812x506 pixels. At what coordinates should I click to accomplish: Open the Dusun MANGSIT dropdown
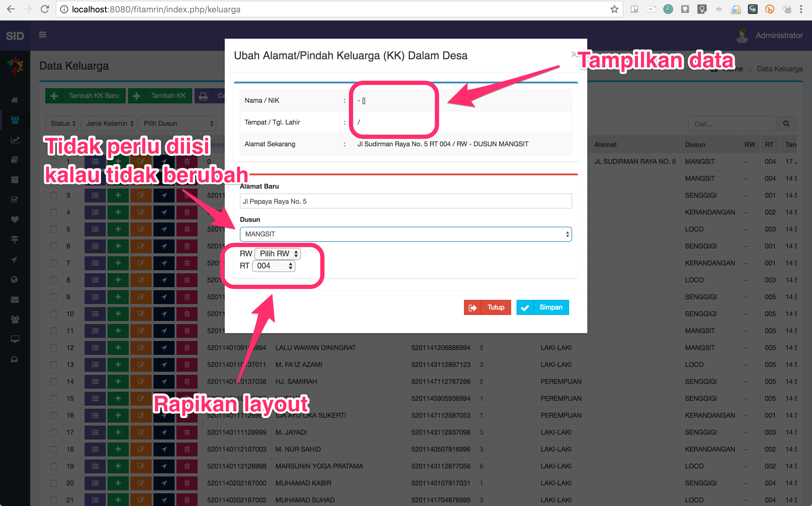pos(405,234)
